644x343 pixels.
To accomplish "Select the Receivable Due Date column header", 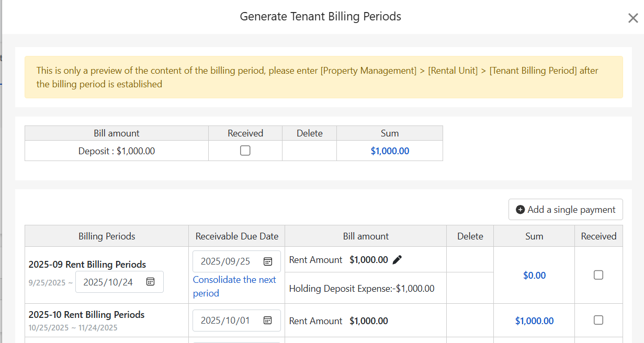I will 236,236.
